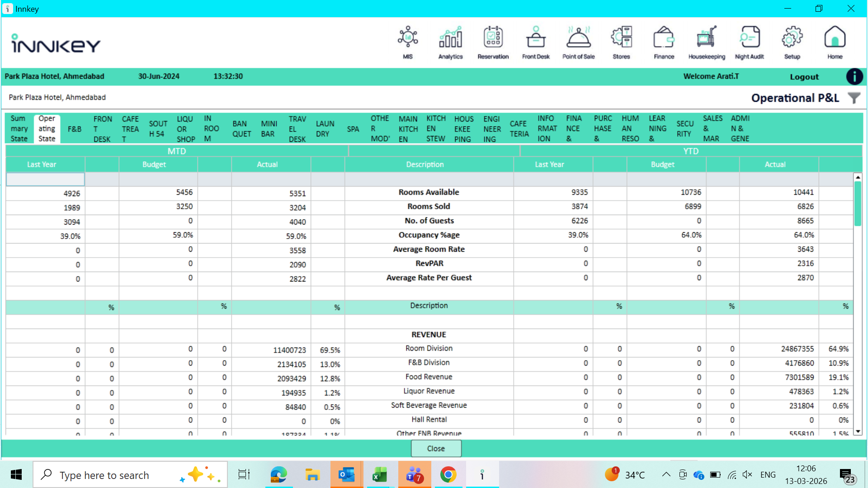Click the vertical scrollbar thumb

click(858, 203)
